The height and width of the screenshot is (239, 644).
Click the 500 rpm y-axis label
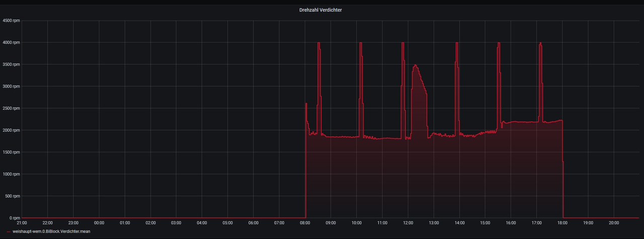pos(13,196)
